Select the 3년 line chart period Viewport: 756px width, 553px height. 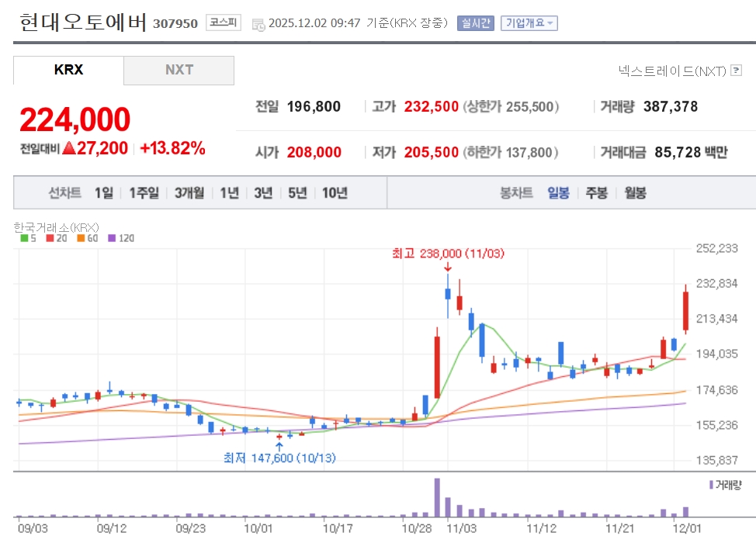(263, 193)
